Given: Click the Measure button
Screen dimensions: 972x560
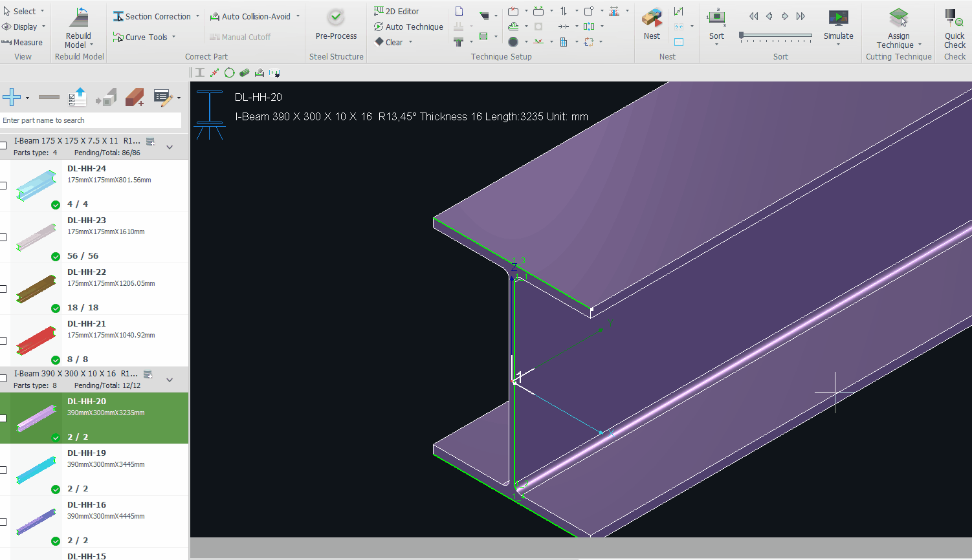Looking at the screenshot, I should (22, 43).
